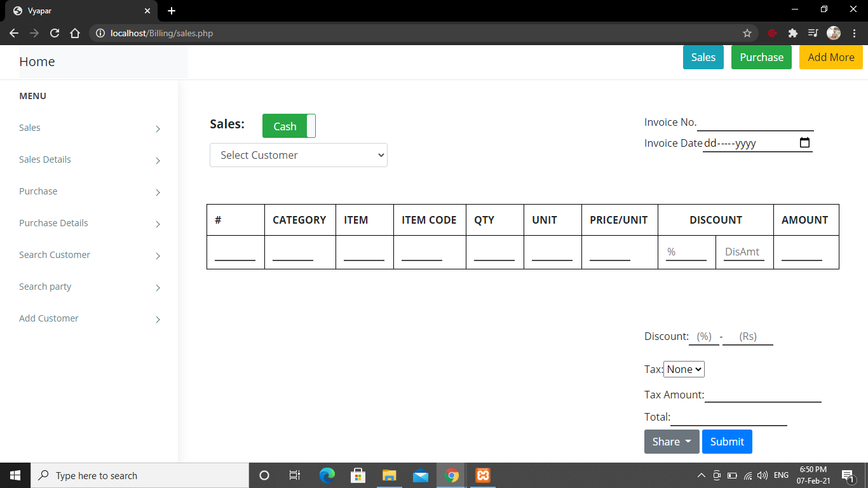Viewport: 868px width, 488px height.
Task: Open Search Customer in the side menu
Action: [x=55, y=255]
